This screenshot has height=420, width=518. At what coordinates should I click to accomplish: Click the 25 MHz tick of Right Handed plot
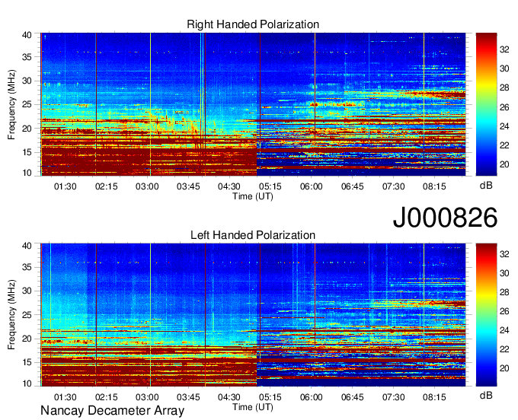tap(27, 104)
